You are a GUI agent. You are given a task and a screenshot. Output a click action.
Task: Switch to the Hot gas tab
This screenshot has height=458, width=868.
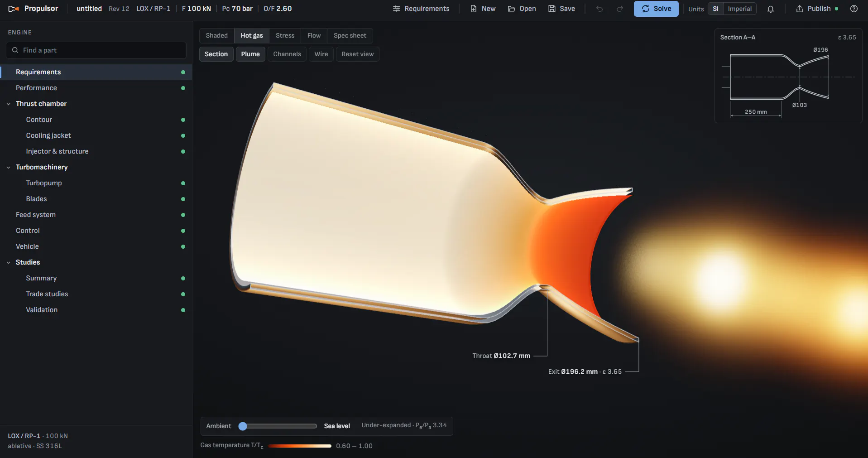[x=252, y=35]
